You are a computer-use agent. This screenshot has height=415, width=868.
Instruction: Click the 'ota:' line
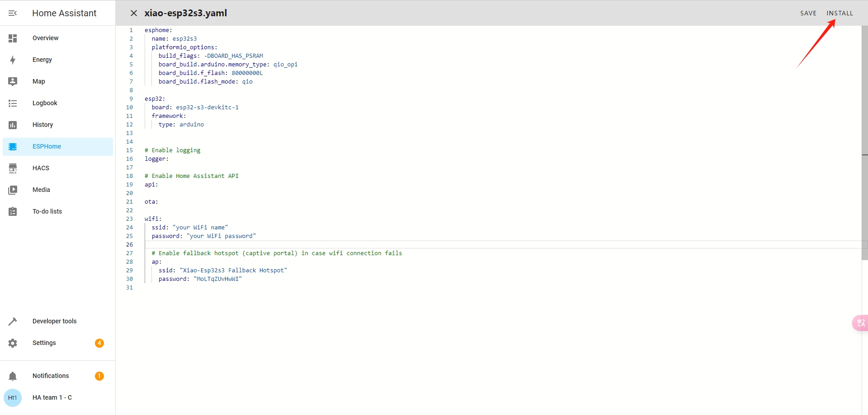(x=151, y=202)
